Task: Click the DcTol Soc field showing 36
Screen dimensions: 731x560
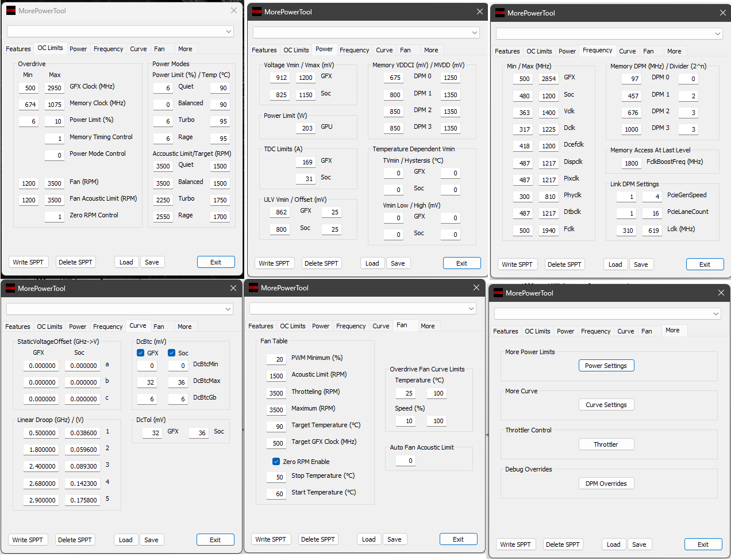Action: (x=199, y=433)
